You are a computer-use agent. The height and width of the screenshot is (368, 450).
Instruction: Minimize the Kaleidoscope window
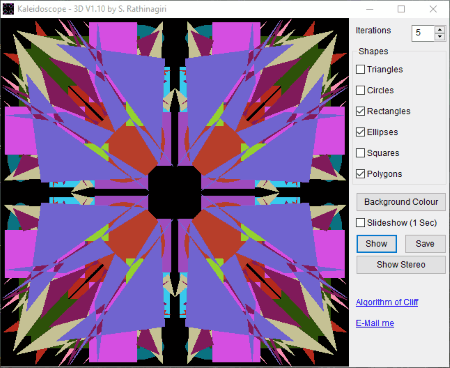pyautogui.click(x=370, y=9)
